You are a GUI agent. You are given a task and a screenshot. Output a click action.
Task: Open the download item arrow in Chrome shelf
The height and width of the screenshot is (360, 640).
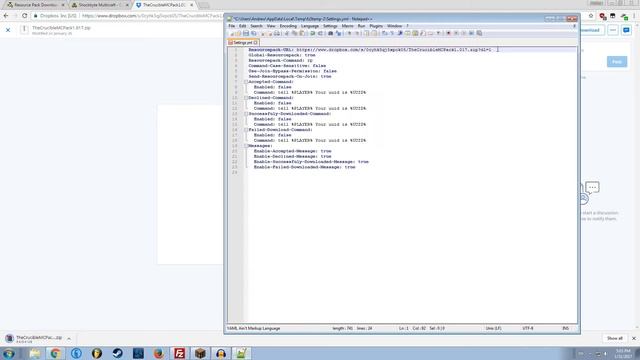click(69, 339)
